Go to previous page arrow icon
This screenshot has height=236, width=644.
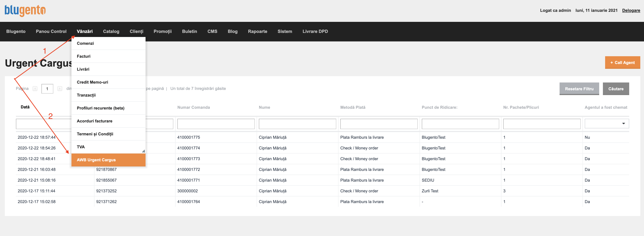pos(35,89)
